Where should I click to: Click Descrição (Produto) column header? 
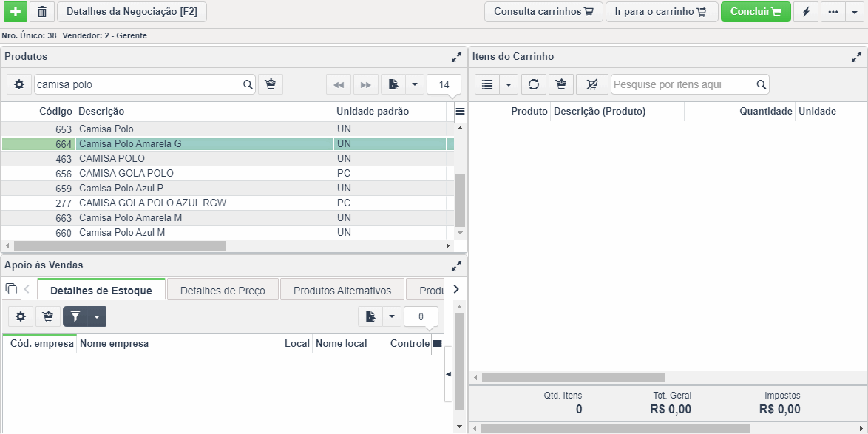pos(617,111)
